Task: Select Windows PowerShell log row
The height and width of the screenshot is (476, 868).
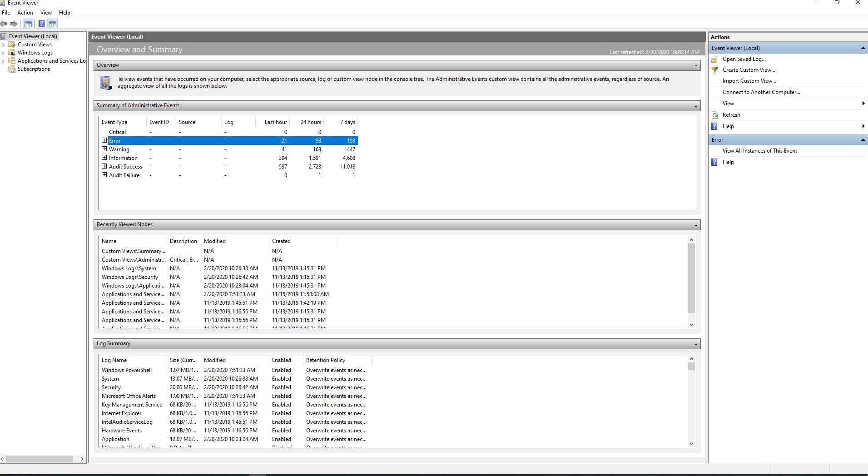Action: 234,370
